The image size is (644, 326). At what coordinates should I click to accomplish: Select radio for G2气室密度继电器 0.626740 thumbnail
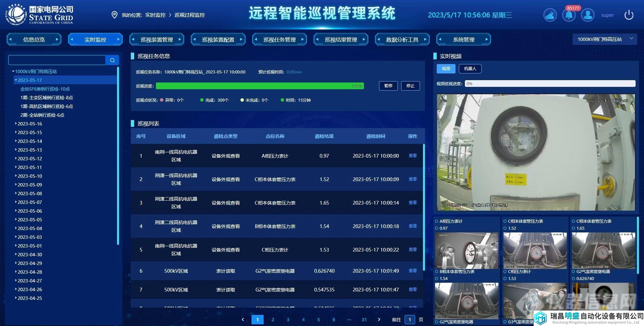pyautogui.click(x=574, y=272)
